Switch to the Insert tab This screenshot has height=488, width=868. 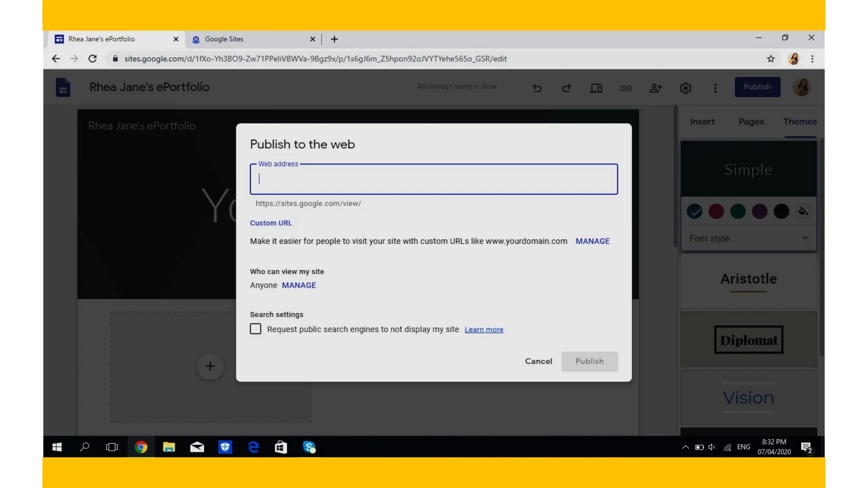[x=702, y=122]
